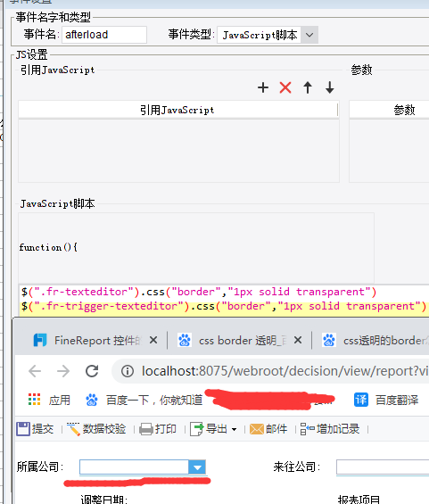Click the 数据校验 toolbar button
The width and height of the screenshot is (429, 504).
[96, 429]
